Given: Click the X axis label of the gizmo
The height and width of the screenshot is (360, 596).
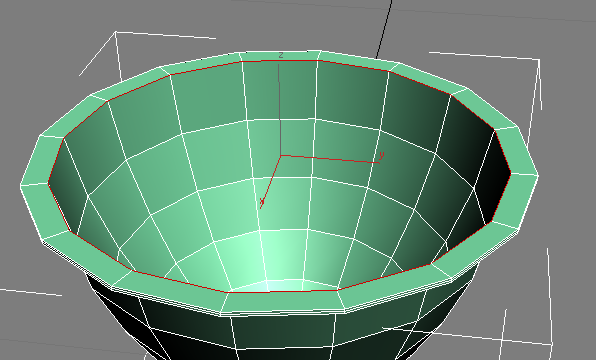Looking at the screenshot, I should pyautogui.click(x=262, y=203).
